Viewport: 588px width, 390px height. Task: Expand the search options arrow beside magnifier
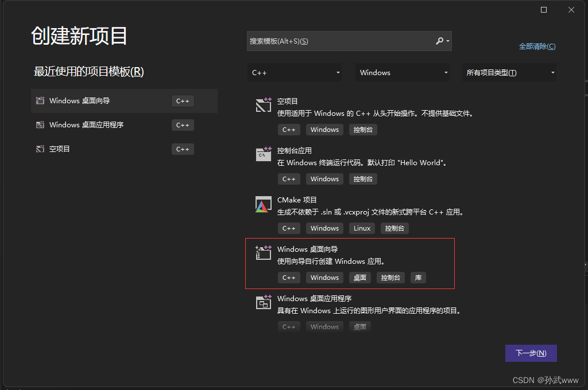(448, 41)
